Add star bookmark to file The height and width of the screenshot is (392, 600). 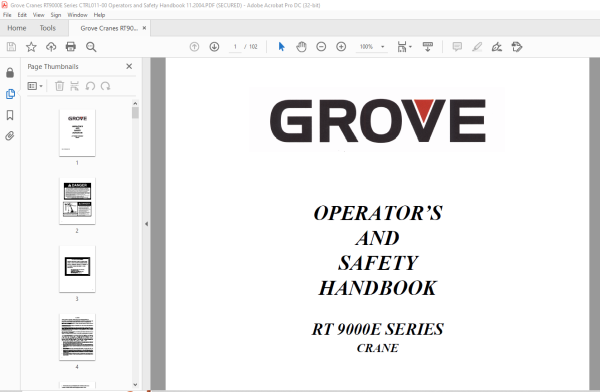coord(31,47)
